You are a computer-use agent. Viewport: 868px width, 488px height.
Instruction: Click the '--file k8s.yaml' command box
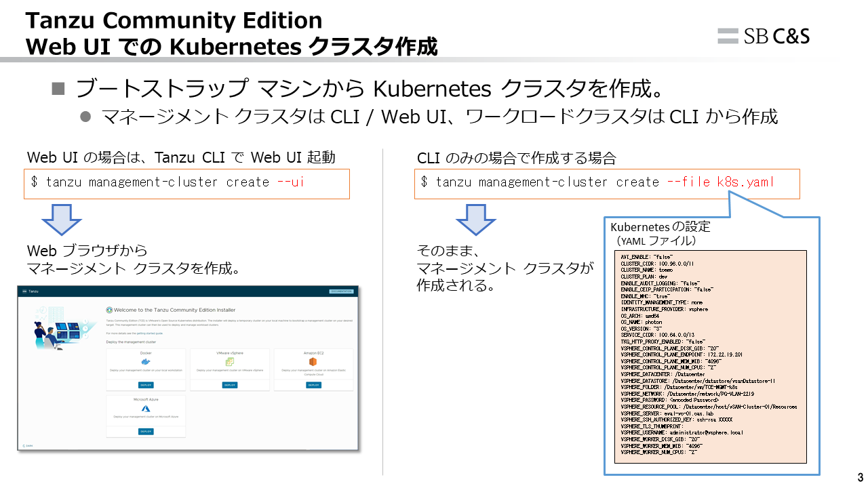point(607,184)
